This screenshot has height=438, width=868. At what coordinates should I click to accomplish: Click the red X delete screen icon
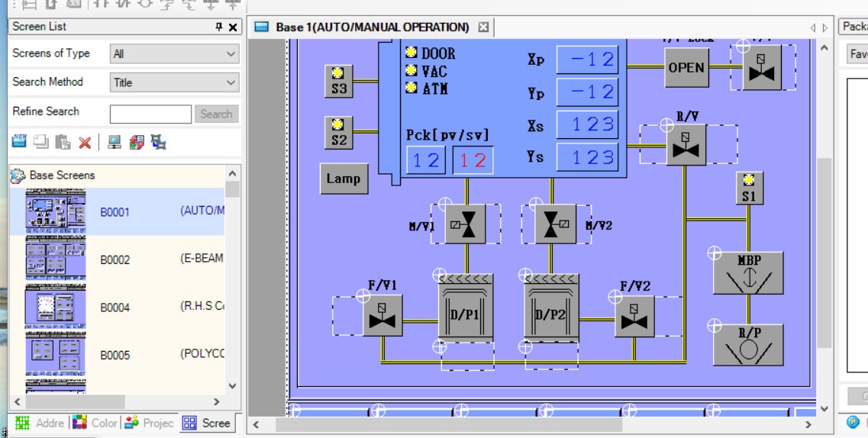[x=85, y=142]
